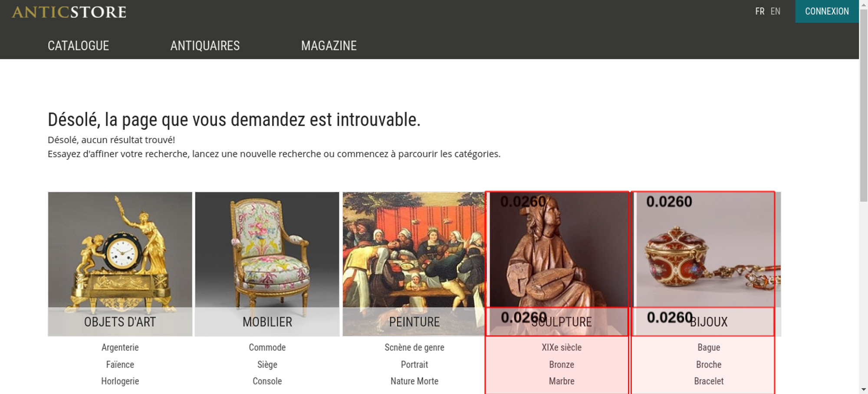Follow the Horlogerie link
The width and height of the screenshot is (868, 394).
(120, 381)
